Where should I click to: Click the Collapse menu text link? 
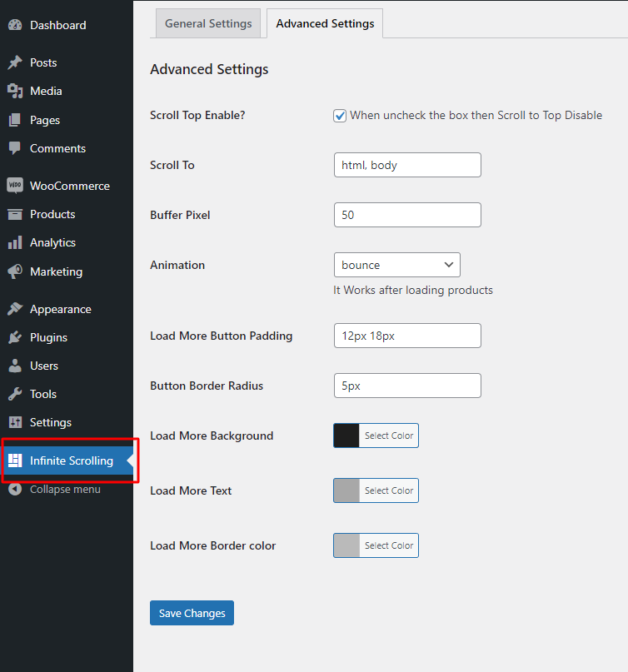click(65, 490)
